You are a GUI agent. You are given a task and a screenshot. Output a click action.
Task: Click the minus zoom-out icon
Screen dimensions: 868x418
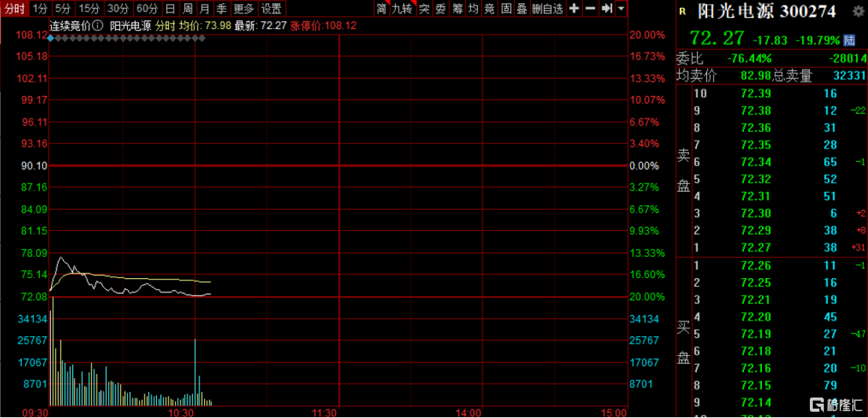591,9
